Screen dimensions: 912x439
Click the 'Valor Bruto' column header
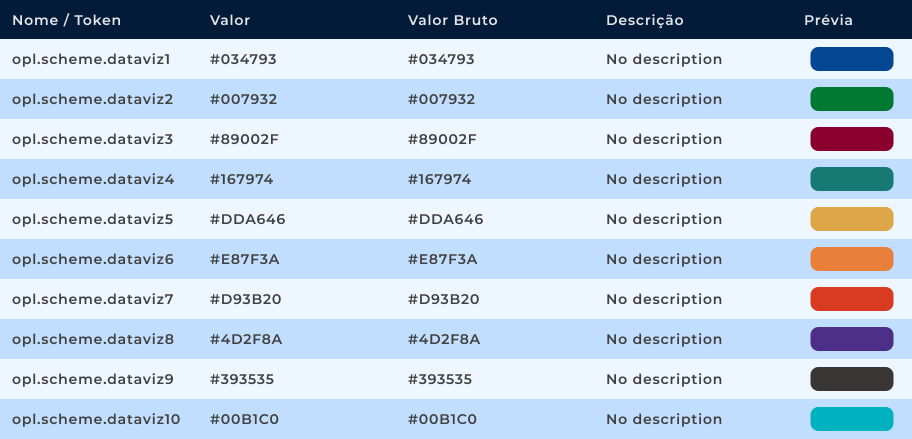pos(452,20)
